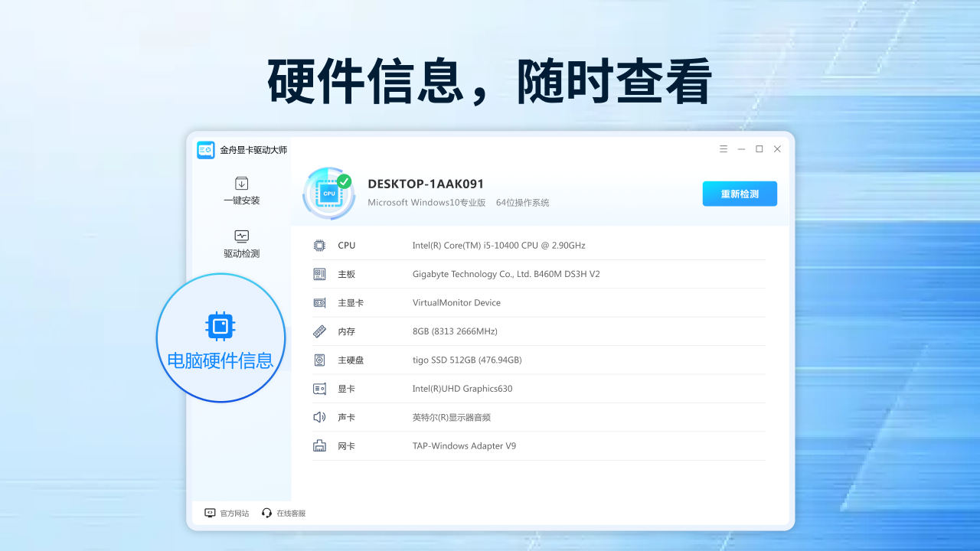Click the CPU badge with green checkmark
The image size is (980, 551).
tap(329, 194)
